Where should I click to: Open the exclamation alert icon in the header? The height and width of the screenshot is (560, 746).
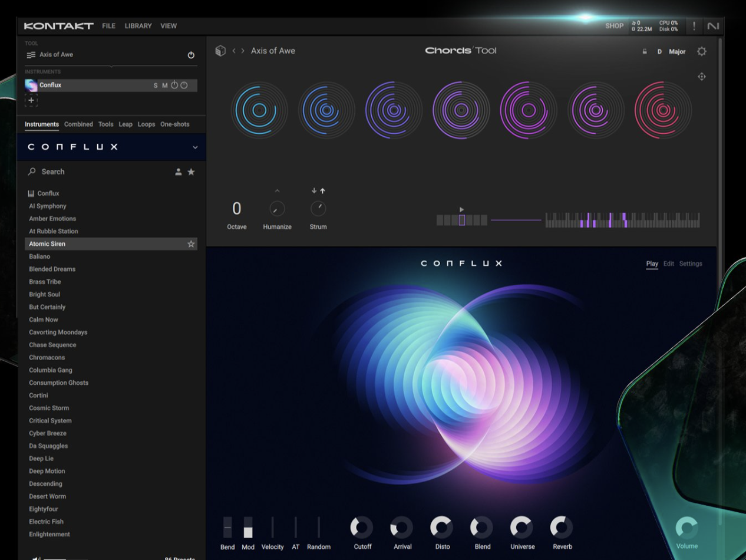click(x=694, y=26)
